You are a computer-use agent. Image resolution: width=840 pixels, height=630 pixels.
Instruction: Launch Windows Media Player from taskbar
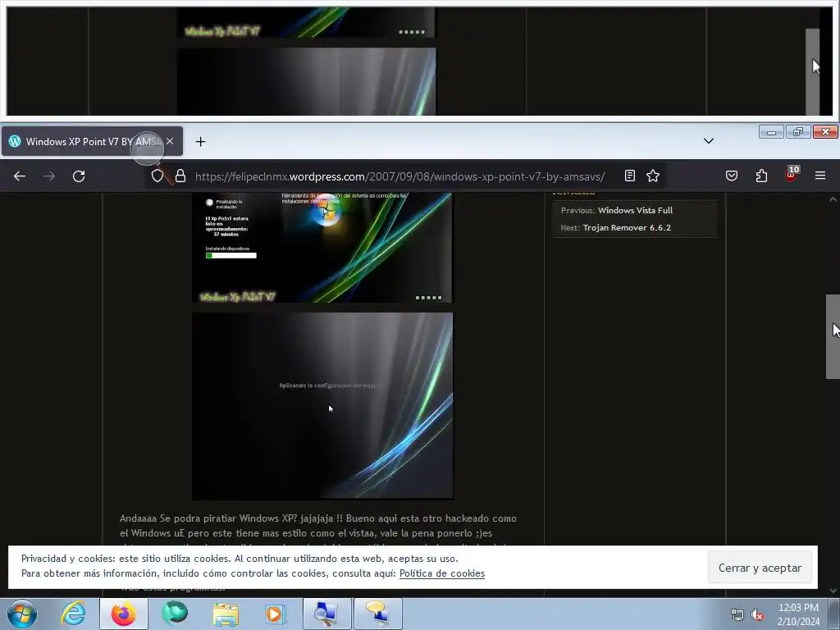pyautogui.click(x=276, y=614)
